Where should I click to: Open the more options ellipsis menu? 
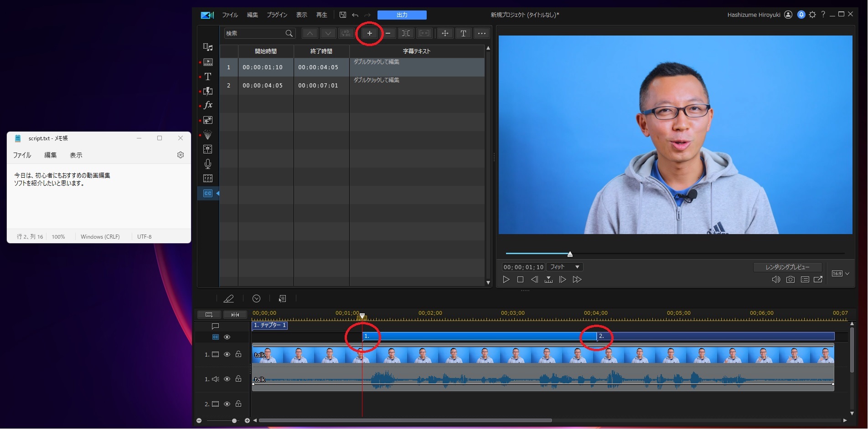point(482,33)
